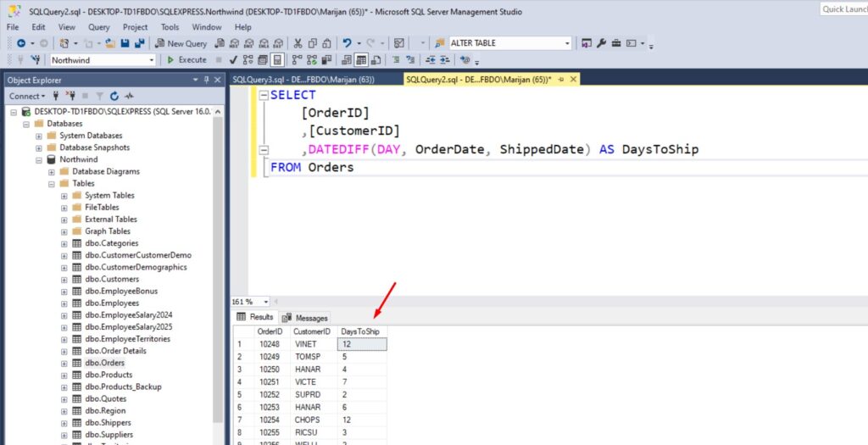Expand the System Databases node
The image size is (868, 445).
39,136
